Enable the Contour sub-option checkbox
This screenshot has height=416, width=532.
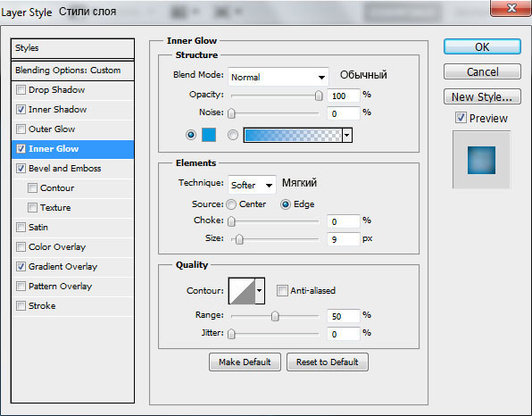pyautogui.click(x=32, y=188)
